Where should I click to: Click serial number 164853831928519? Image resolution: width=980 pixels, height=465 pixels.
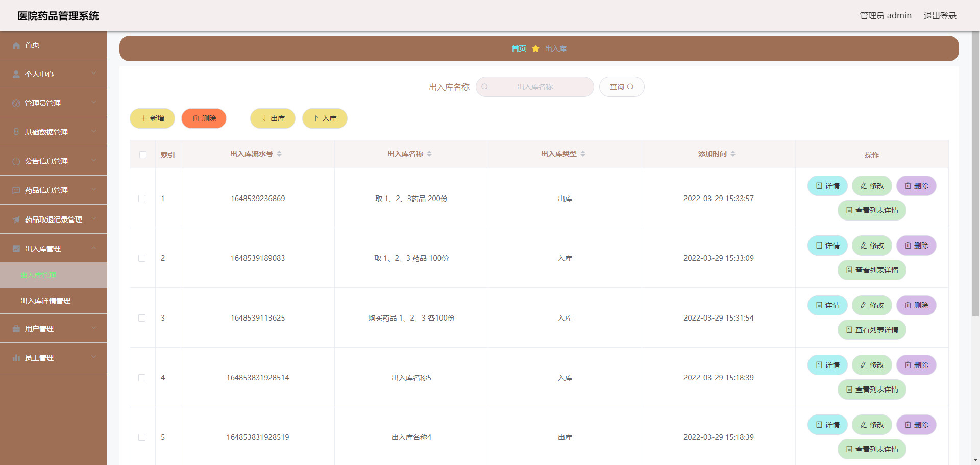258,437
